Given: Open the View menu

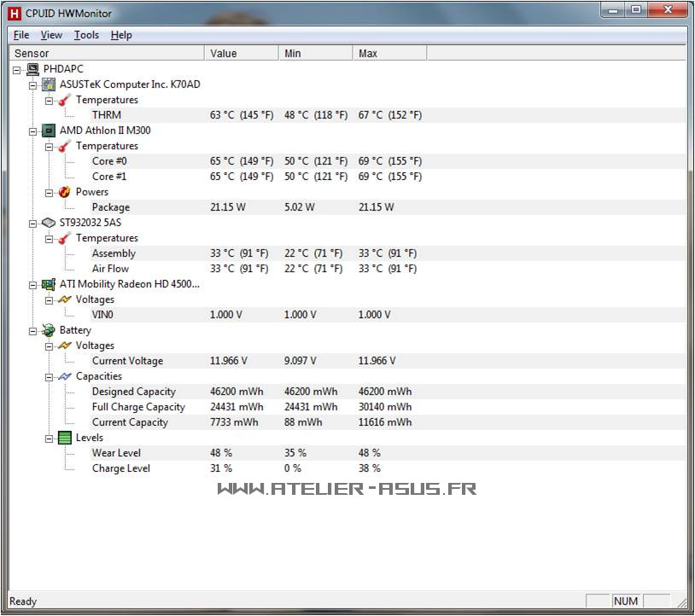Looking at the screenshot, I should (51, 35).
